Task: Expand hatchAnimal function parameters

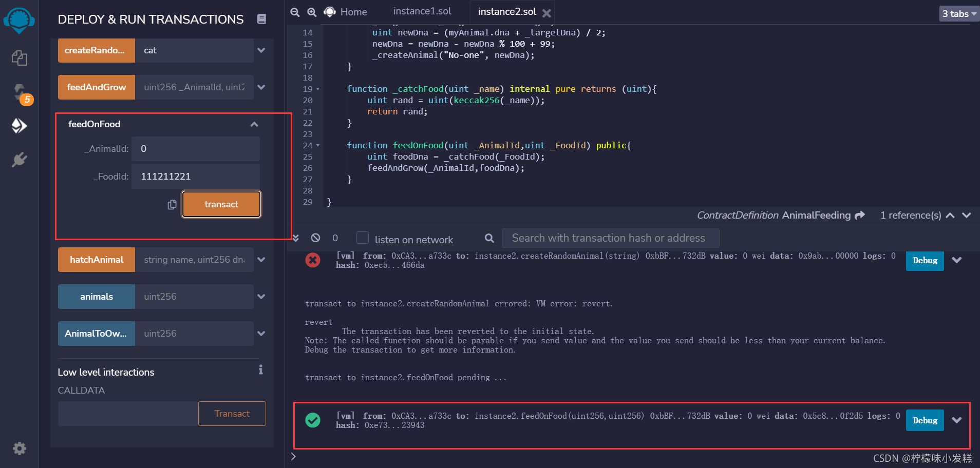Action: pos(261,260)
